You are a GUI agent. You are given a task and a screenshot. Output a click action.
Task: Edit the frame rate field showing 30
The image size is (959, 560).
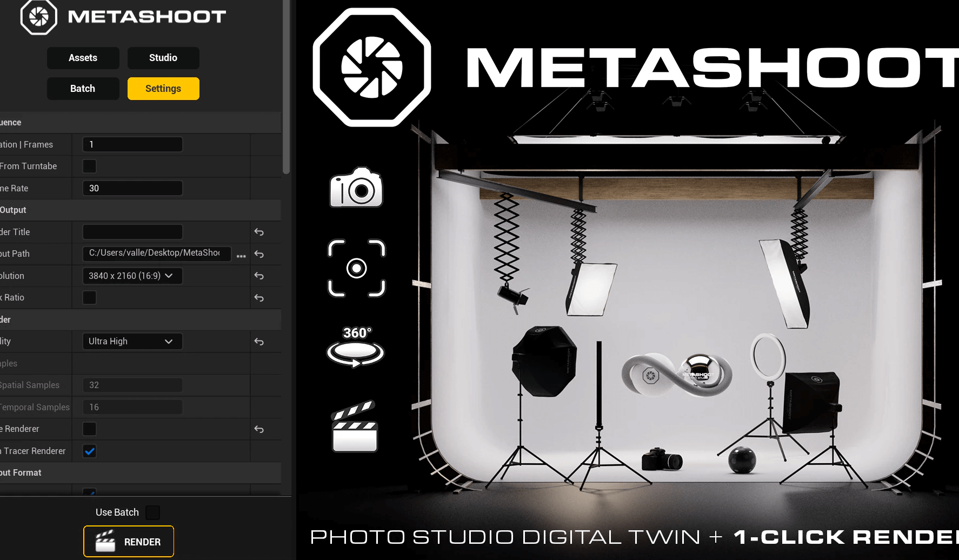point(132,188)
